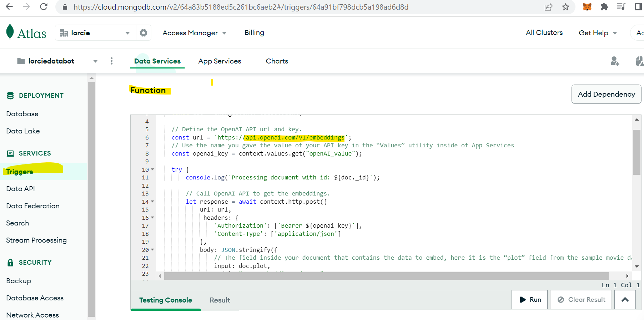Click editor scroll-left arrow

coord(160,276)
